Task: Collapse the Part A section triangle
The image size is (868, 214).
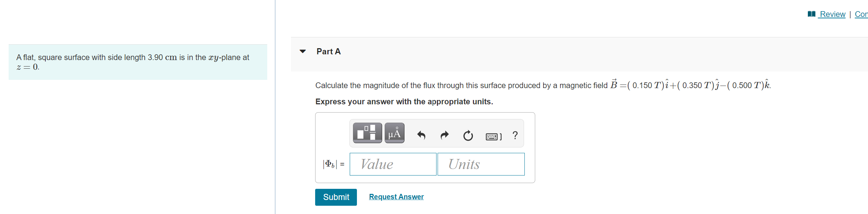Action: pos(303,51)
